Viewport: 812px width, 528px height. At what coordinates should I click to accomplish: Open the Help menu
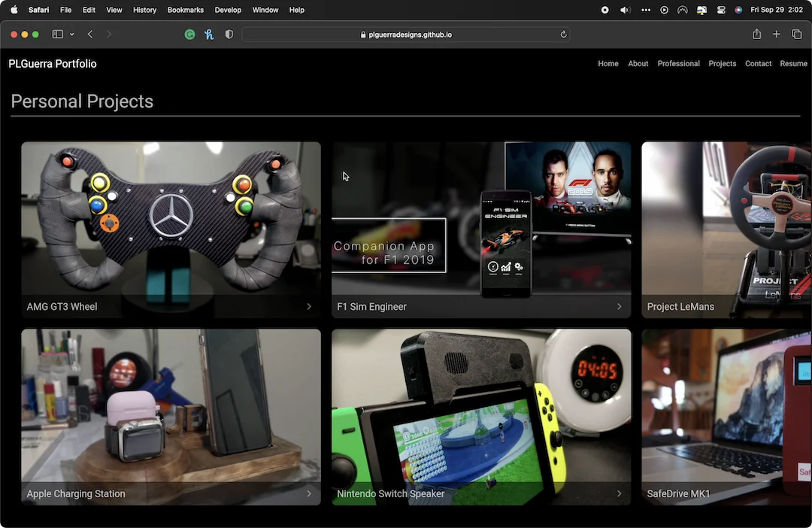point(297,10)
